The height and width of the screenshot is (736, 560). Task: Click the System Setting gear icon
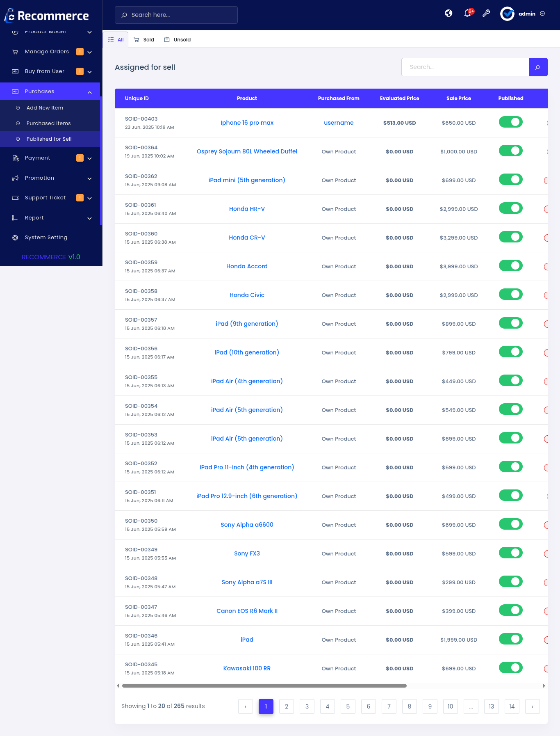click(x=15, y=238)
